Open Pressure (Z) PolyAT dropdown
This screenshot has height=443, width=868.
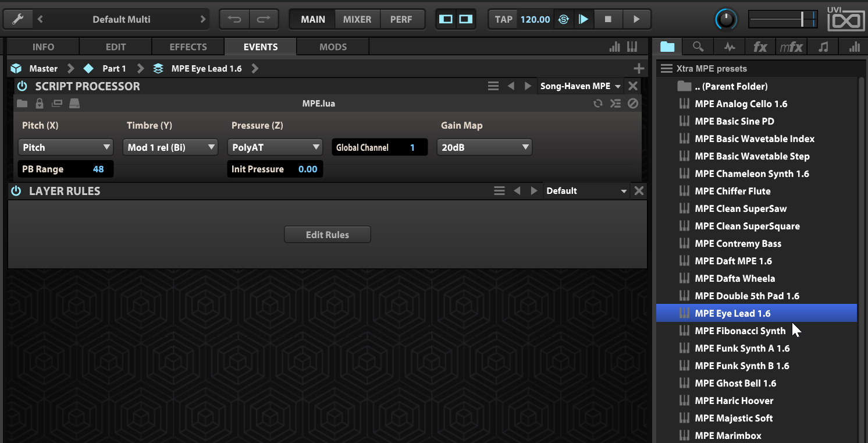point(275,147)
